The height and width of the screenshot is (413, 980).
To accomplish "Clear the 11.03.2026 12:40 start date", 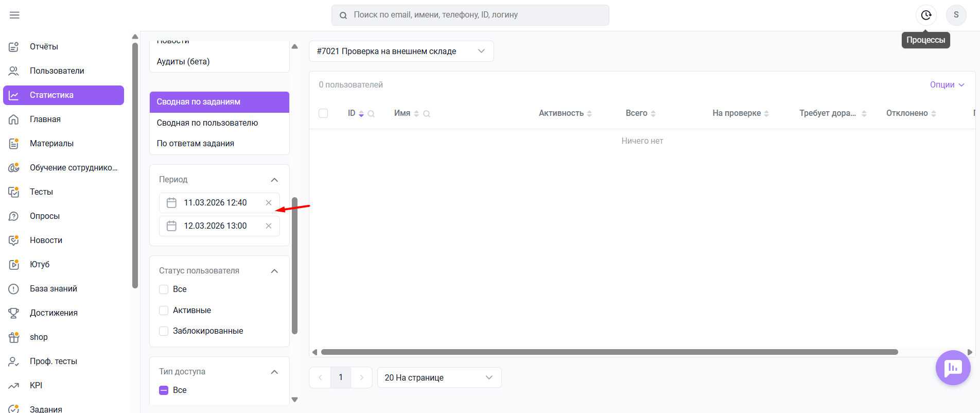I will (x=268, y=203).
